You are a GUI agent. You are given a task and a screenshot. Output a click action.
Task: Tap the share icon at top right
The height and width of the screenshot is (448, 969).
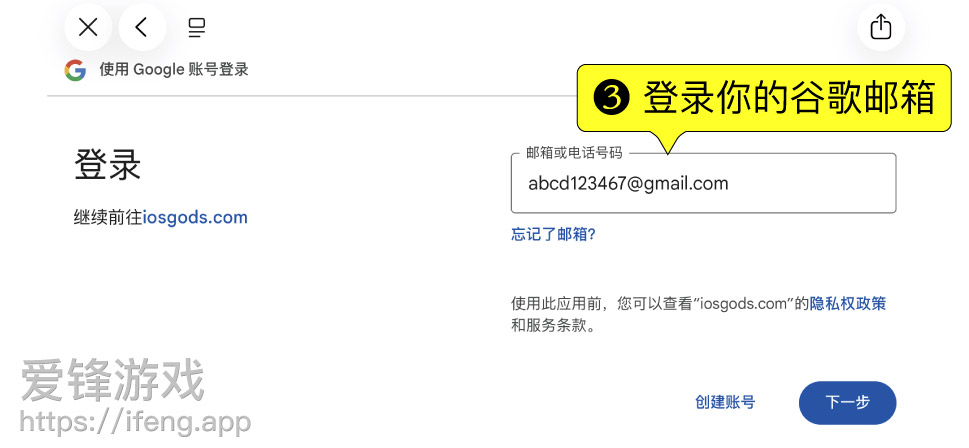pos(881,28)
